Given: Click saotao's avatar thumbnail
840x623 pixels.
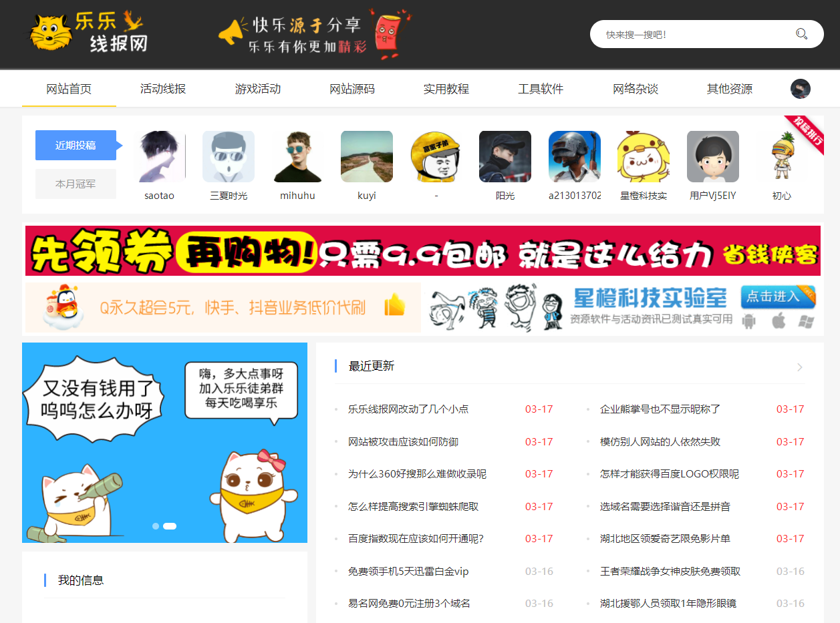Looking at the screenshot, I should tap(159, 156).
